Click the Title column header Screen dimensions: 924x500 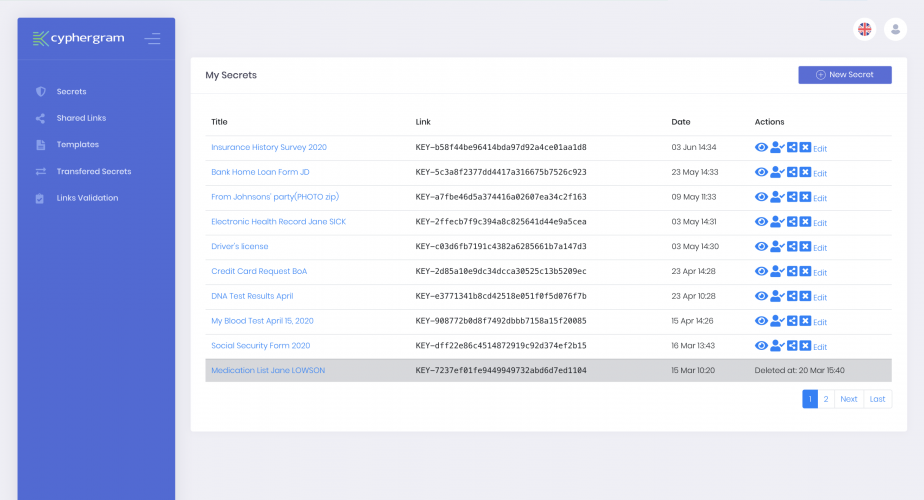(219, 122)
